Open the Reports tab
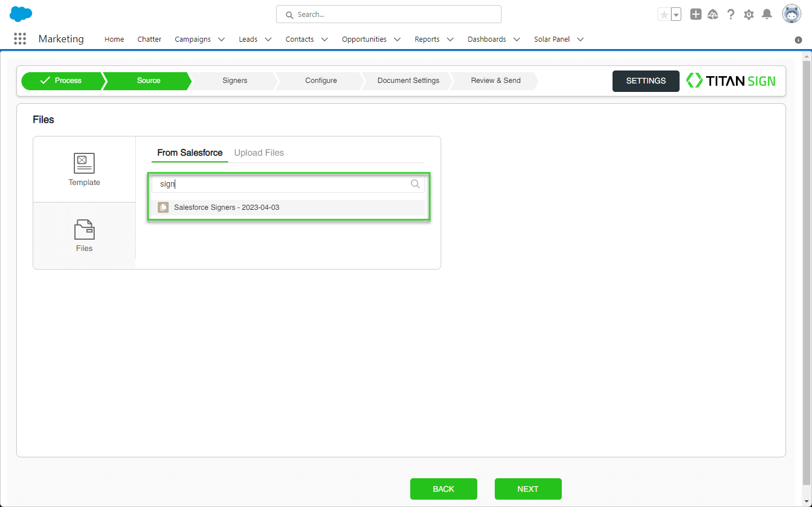The width and height of the screenshot is (812, 507). click(427, 39)
